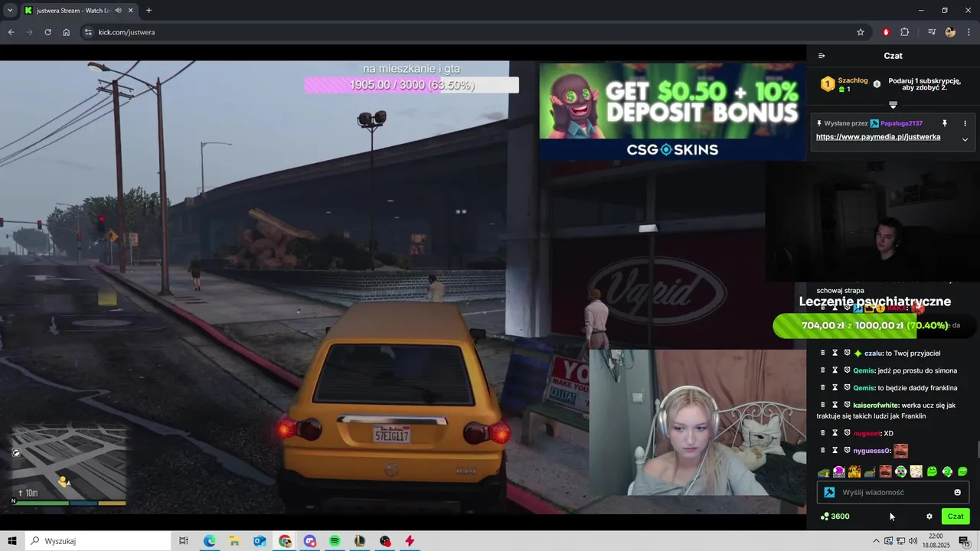Image resolution: width=980 pixels, height=551 pixels.
Task: Click the nyguesss0 username in chat
Action: (872, 451)
